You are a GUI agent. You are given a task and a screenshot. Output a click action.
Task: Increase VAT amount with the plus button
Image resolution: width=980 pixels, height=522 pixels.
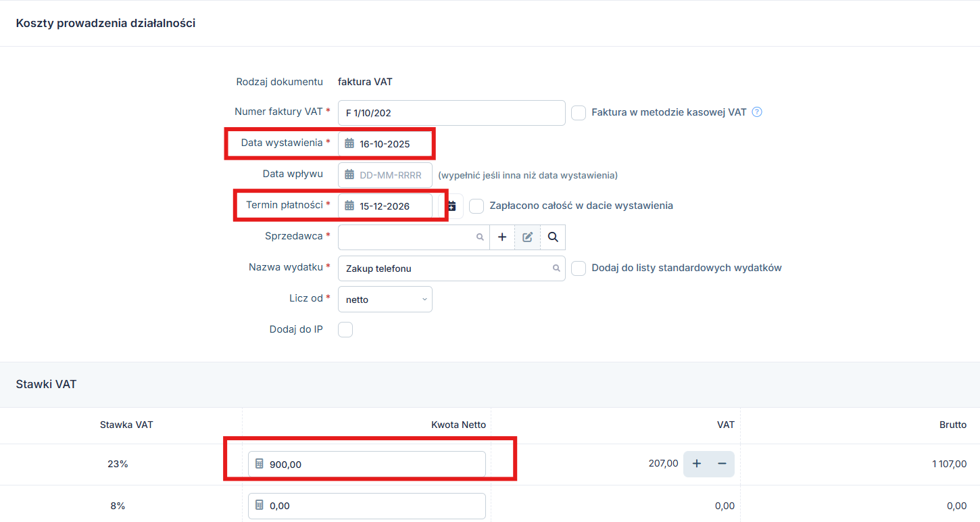click(x=697, y=464)
